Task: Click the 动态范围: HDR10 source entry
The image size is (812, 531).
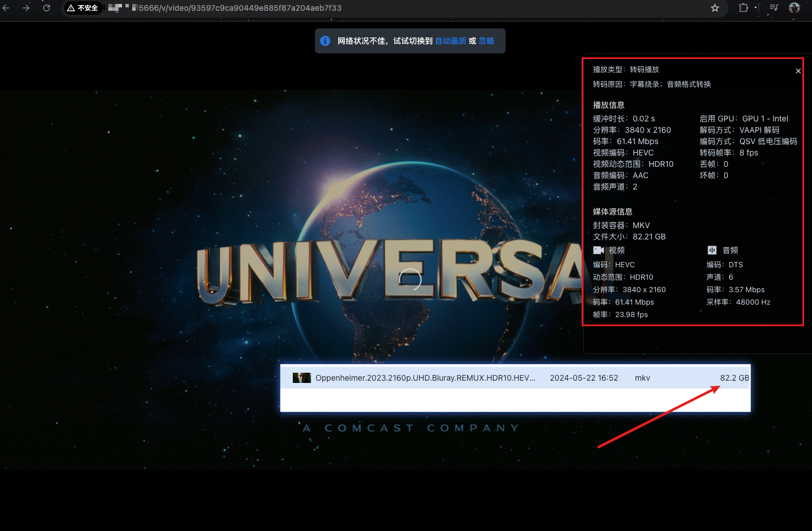Action: [x=623, y=277]
